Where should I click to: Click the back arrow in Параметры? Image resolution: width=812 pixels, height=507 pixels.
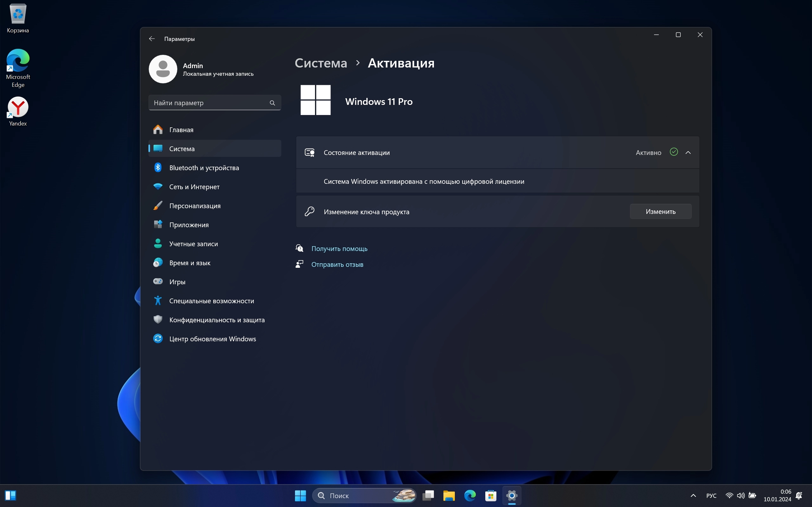[152, 39]
